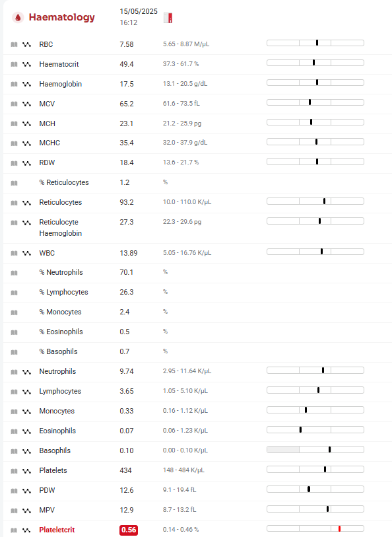Select the Haematology section heading
This screenshot has height=537, width=392.
(61, 17)
